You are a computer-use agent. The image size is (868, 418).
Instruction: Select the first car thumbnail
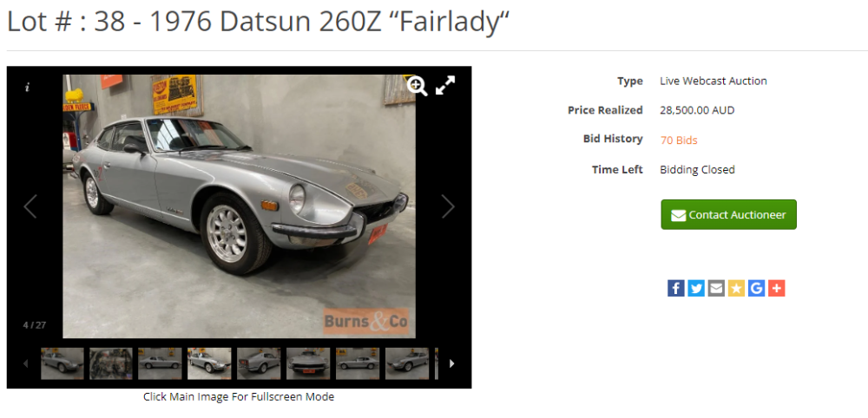[62, 363]
